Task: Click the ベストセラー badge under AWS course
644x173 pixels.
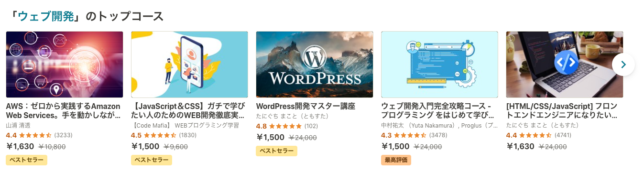Action: click(x=26, y=160)
